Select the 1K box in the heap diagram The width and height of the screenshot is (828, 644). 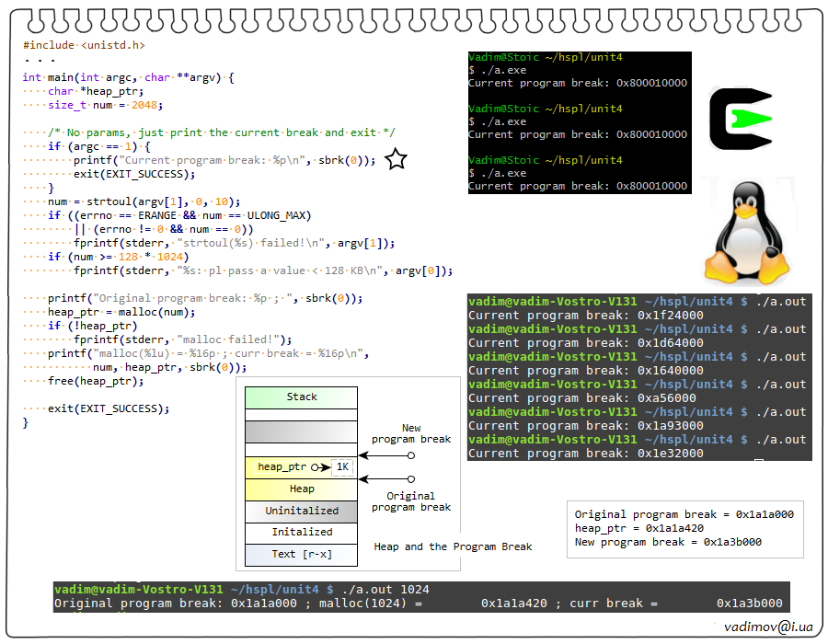pyautogui.click(x=342, y=467)
